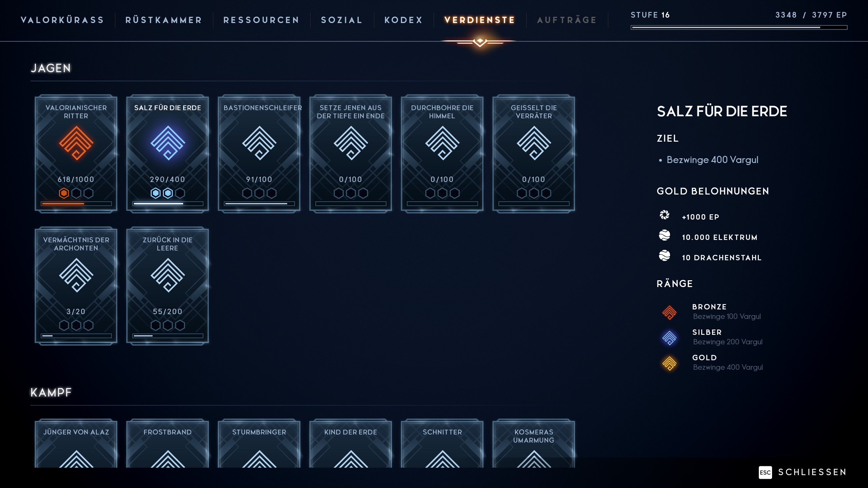
Task: Click the orange Valorianischer Ritter emblem
Action: [76, 143]
